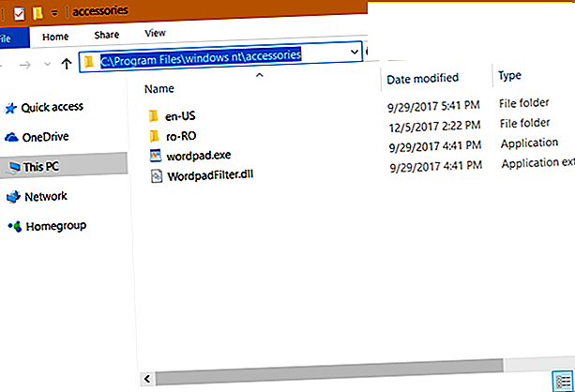Click the wordpad.exe application icon
The image size is (575, 392).
pyautogui.click(x=156, y=156)
